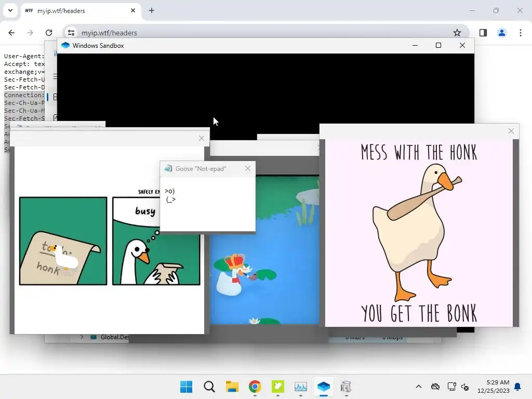Close the Windows Sandbox window
The width and height of the screenshot is (532, 399).
click(462, 46)
